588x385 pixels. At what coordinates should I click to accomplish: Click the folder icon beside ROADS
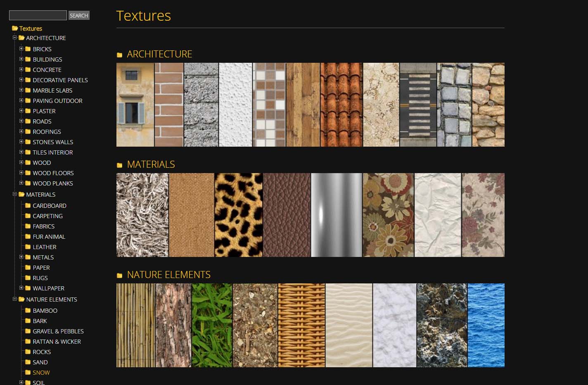(x=28, y=121)
